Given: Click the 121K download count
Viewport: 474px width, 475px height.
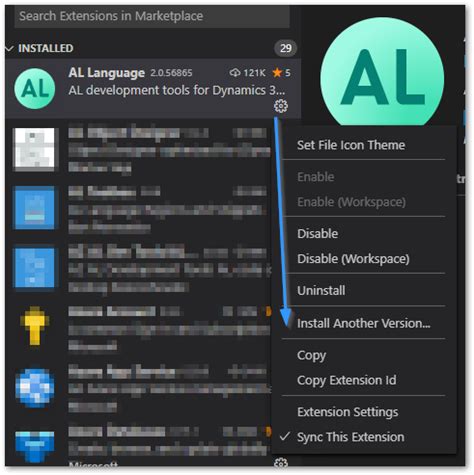Looking at the screenshot, I should tap(248, 73).
